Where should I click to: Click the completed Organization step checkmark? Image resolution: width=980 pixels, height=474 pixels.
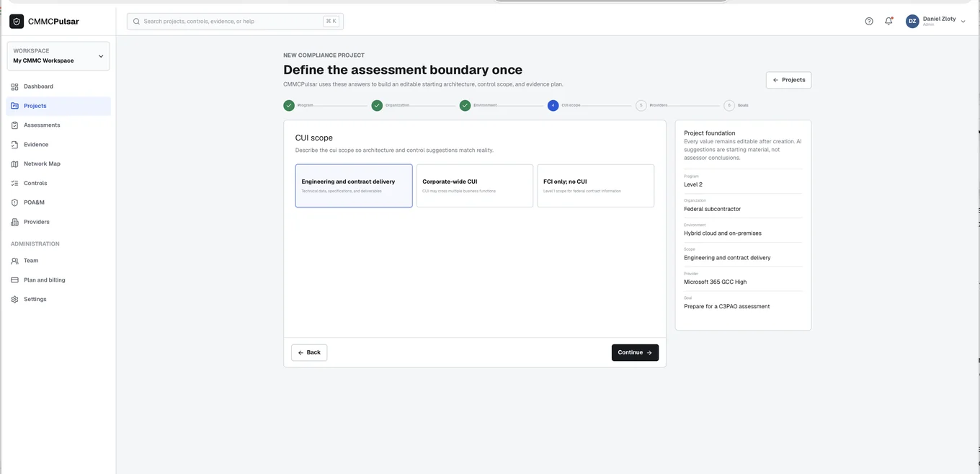(377, 105)
